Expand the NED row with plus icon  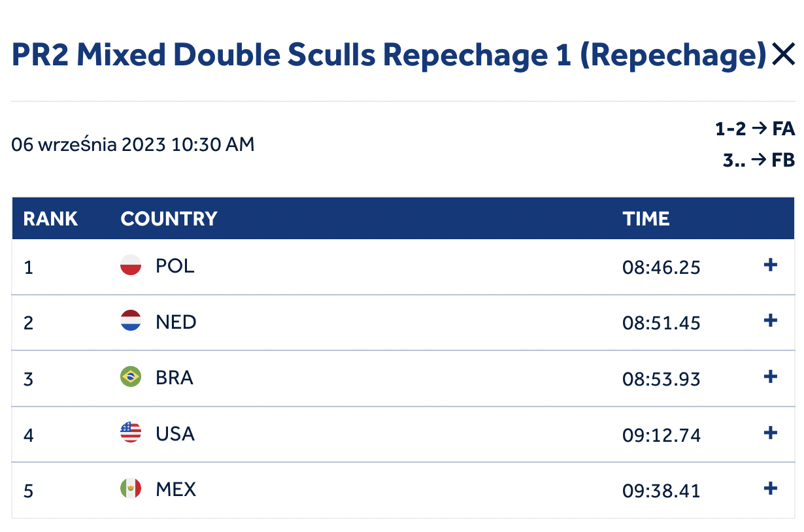click(771, 320)
